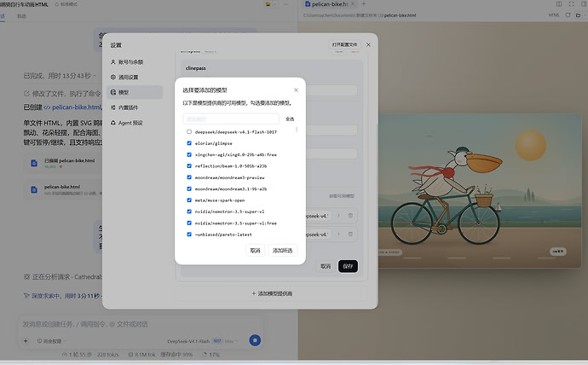588x365 pixels.
Task: Uncheck the ~unbiased/pareto-latest checkbox
Action: pyautogui.click(x=189, y=234)
